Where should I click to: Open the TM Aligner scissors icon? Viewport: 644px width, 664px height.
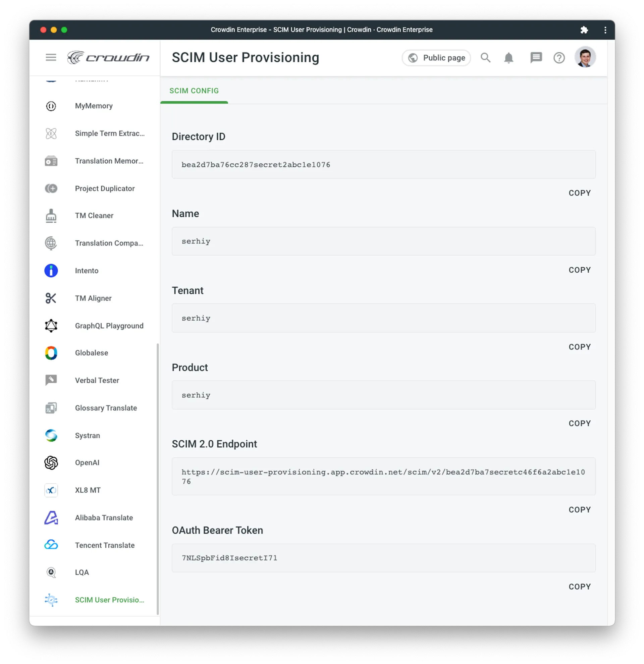[51, 298]
